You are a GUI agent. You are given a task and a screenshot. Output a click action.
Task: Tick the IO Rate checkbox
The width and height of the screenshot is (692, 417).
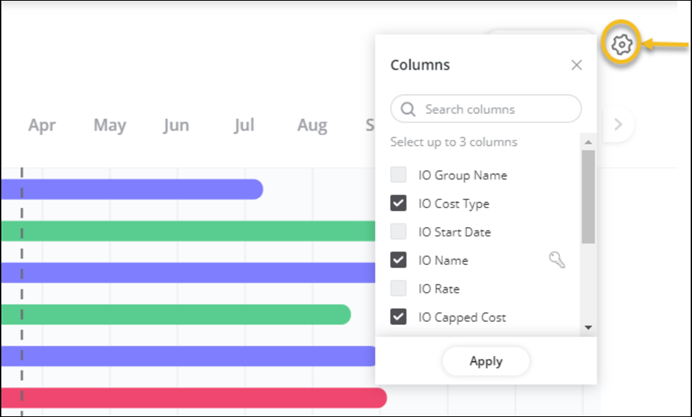(x=399, y=288)
